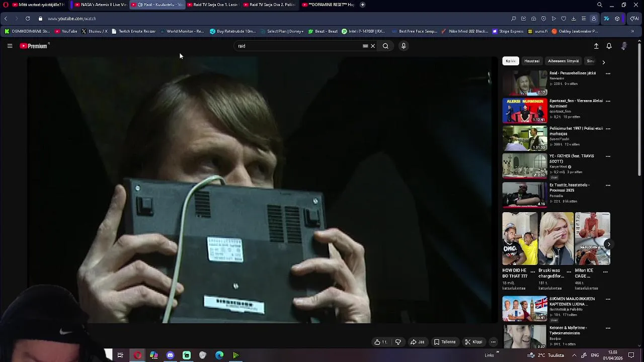This screenshot has height=362, width=644.
Task: Open Ex Tuuttiz haastattelu Provinssi 2025 video
Action: 524,195
